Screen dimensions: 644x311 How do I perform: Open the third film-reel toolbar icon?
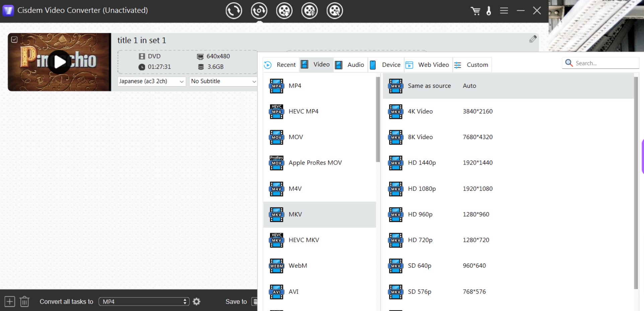click(284, 11)
